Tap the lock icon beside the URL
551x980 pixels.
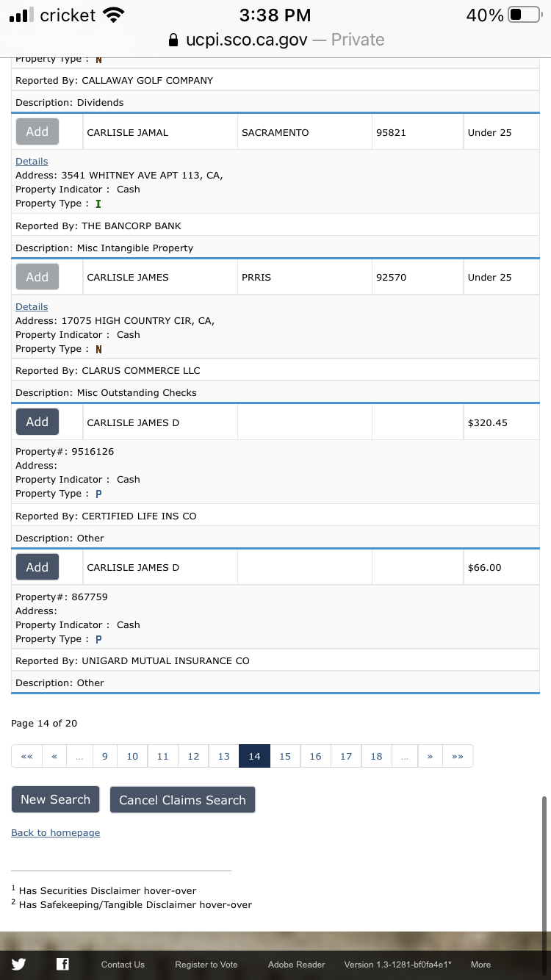pyautogui.click(x=173, y=40)
